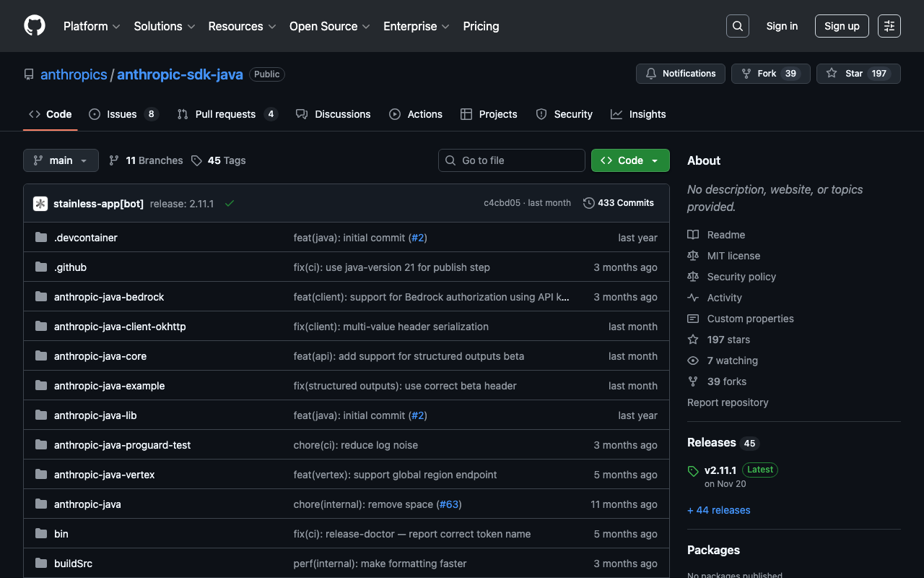Click the GitHub logo icon
The width and height of the screenshot is (924, 578).
point(35,26)
